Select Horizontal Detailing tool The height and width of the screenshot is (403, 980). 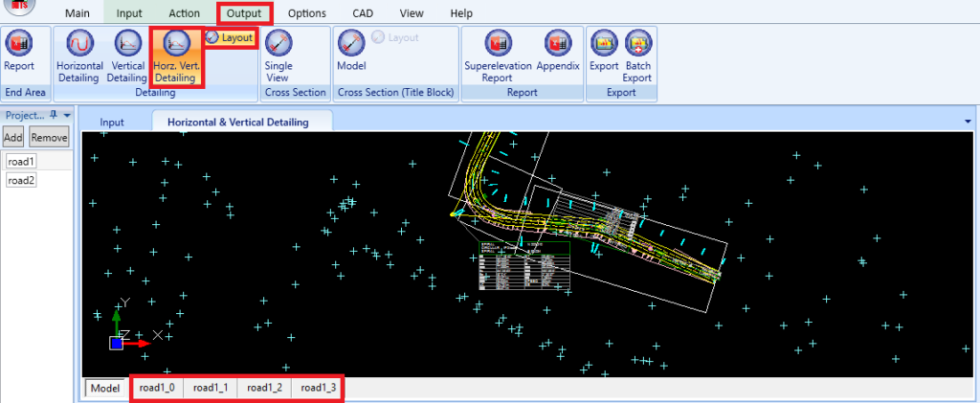[x=80, y=56]
